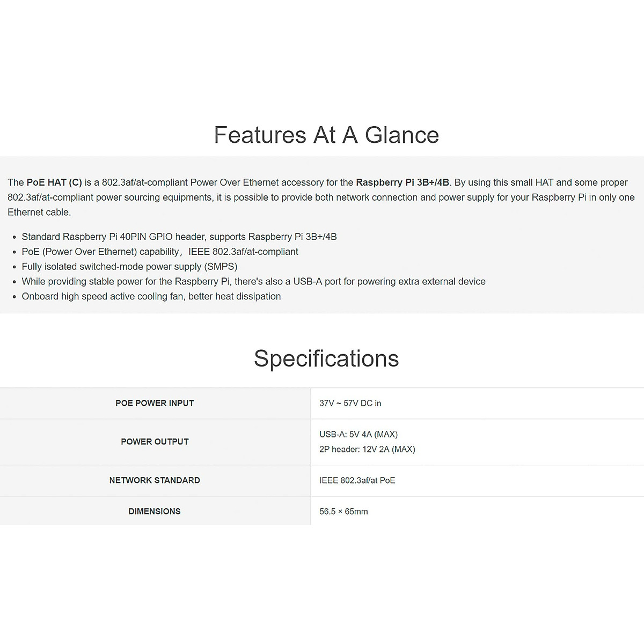Click the "2P header: 12V 2A (MAX)" value
The image size is (644, 644).
click(x=367, y=449)
